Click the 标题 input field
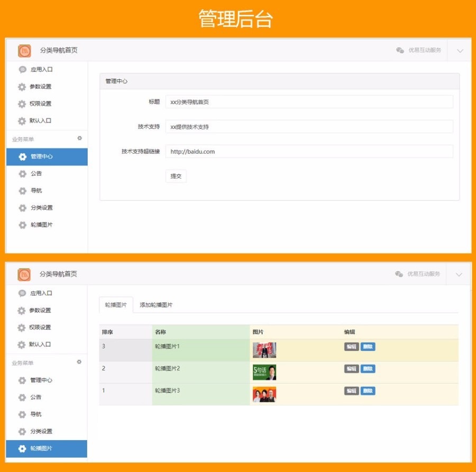 (309, 102)
